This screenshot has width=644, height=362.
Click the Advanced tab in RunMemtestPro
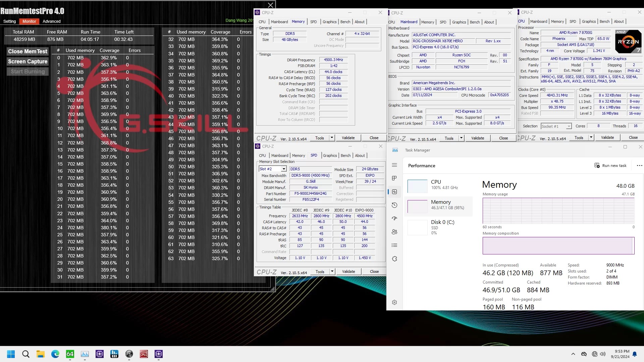coord(51,21)
